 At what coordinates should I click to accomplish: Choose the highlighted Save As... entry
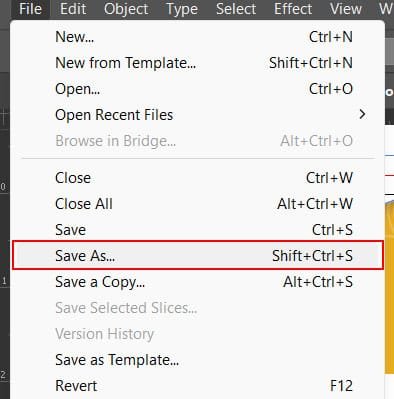198,255
